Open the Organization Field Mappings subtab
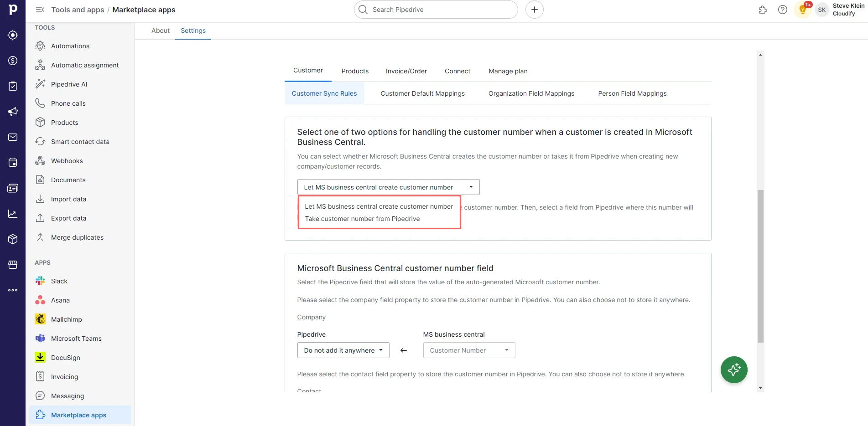 531,93
